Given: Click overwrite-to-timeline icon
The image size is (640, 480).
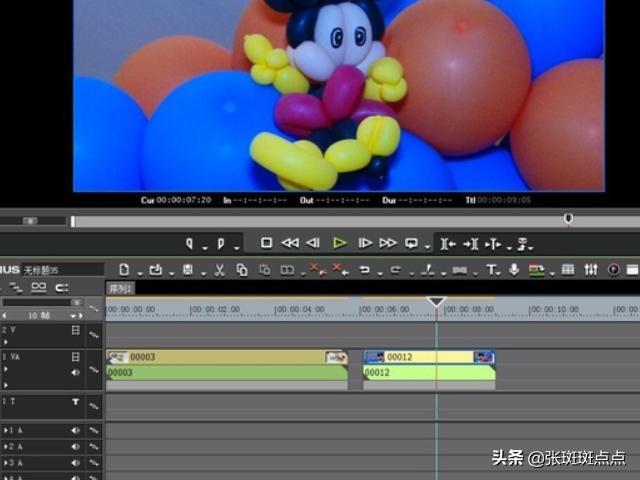Looking at the screenshot, I should pos(523,244).
